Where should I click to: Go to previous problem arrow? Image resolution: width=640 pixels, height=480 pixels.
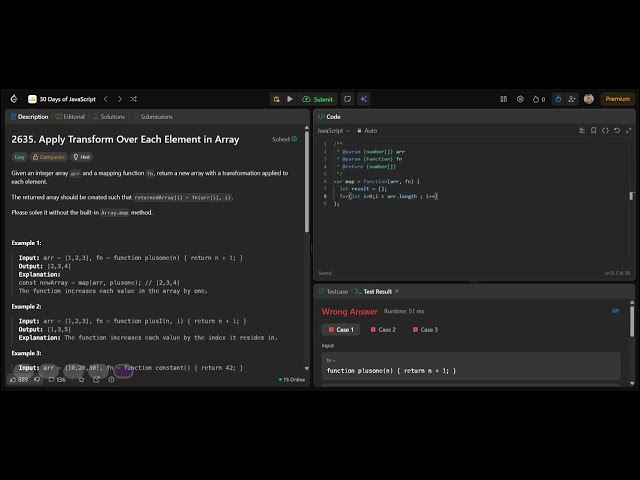[x=106, y=99]
